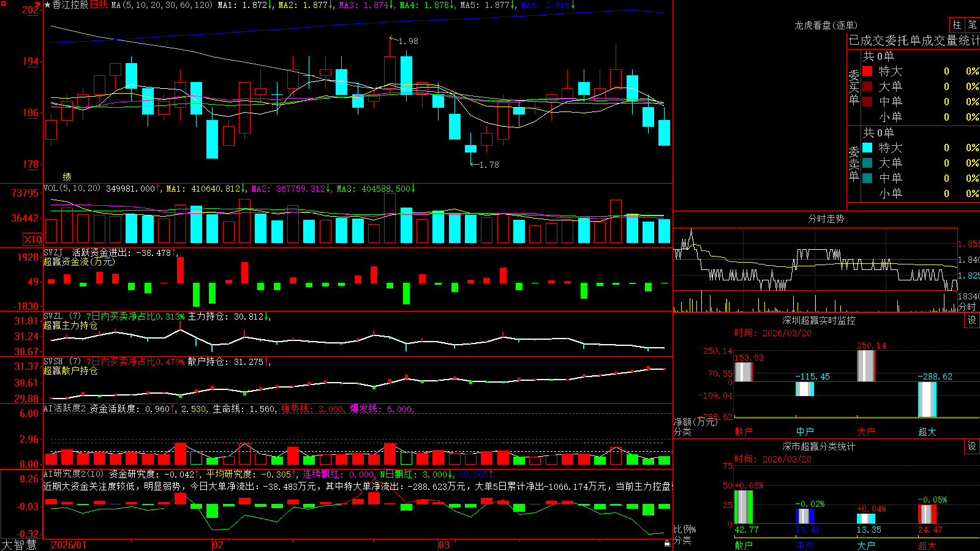Click 主力持仓: 30.812 value
Image resolution: width=980 pixels, height=551 pixels.
tap(227, 317)
